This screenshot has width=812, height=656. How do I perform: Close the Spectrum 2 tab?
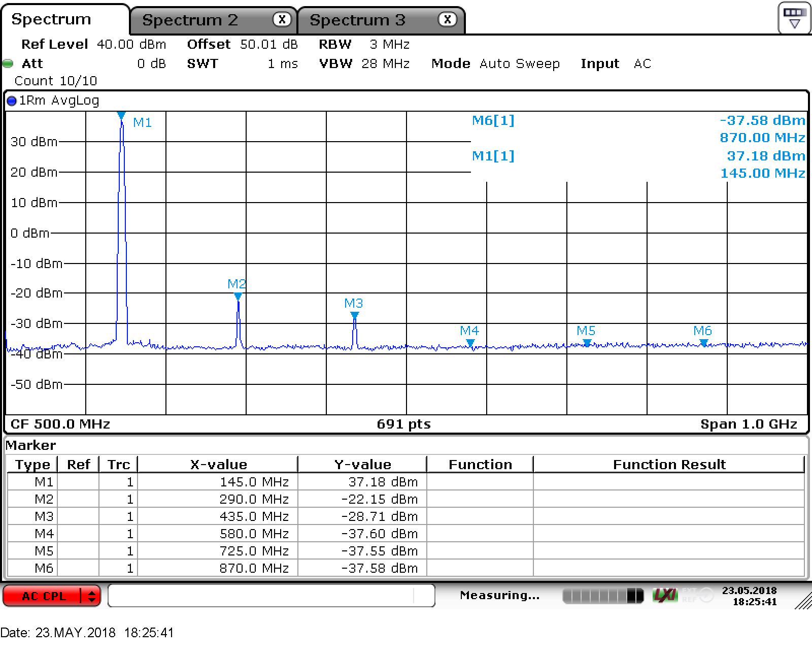282,20
